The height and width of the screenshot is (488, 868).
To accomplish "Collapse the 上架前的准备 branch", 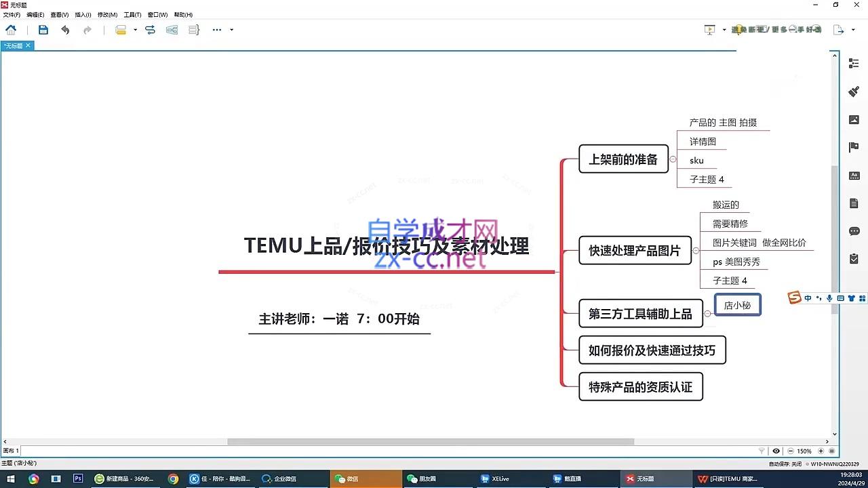I will pos(673,159).
